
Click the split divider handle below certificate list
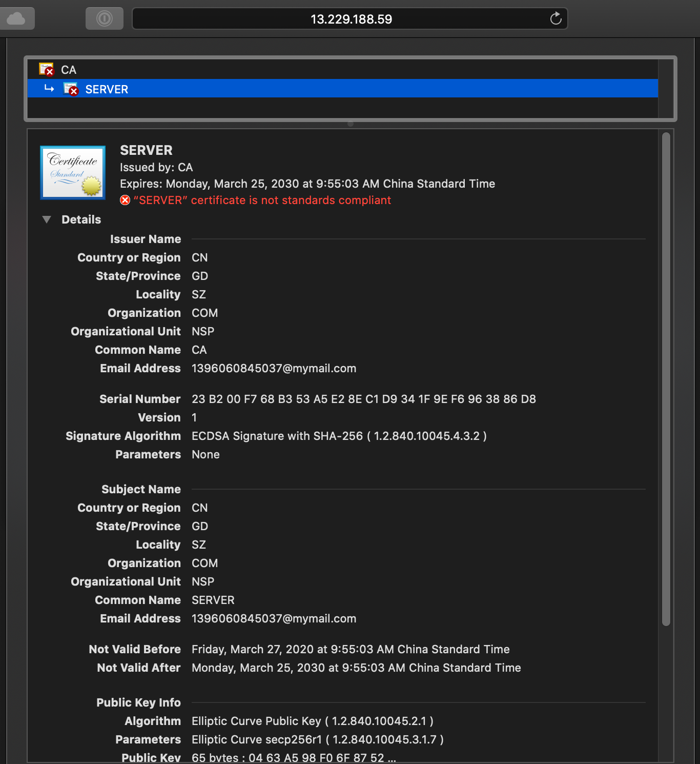click(x=351, y=124)
